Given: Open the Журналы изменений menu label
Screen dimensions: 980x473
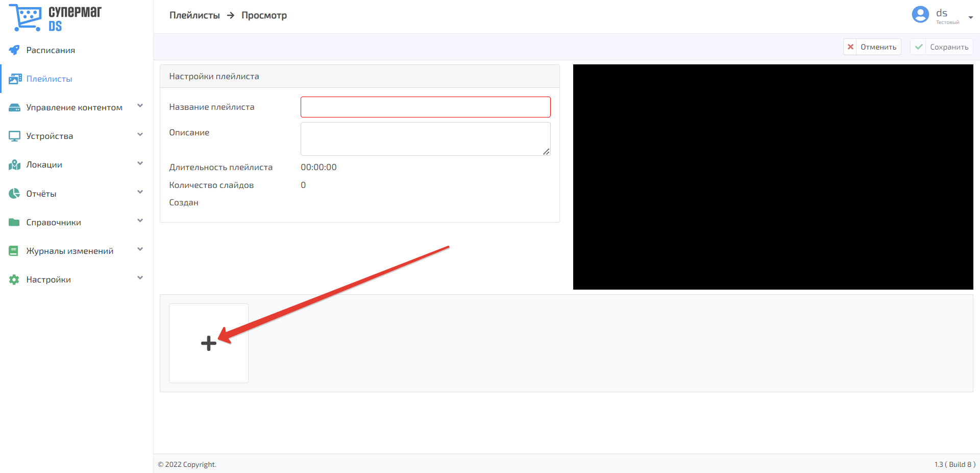Looking at the screenshot, I should (x=70, y=251).
